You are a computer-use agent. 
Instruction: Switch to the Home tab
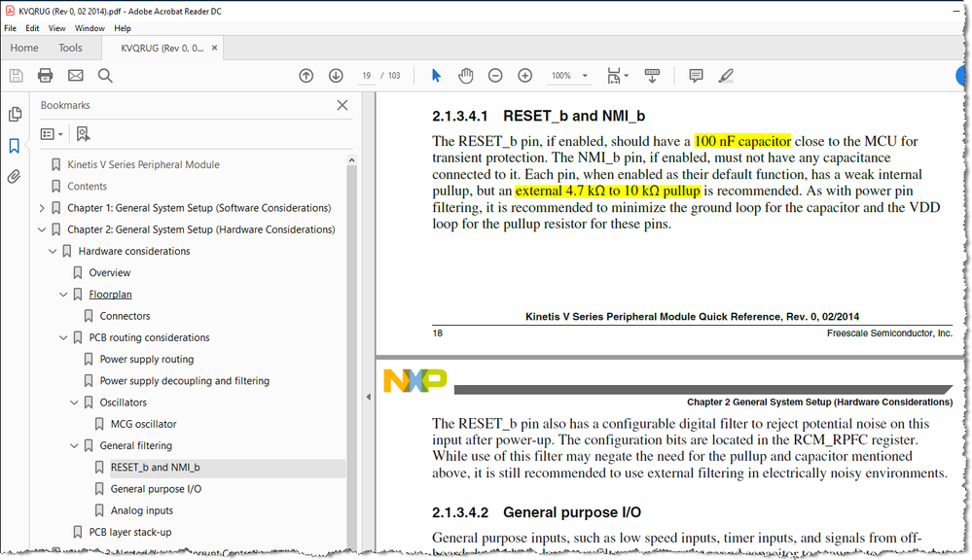point(24,48)
